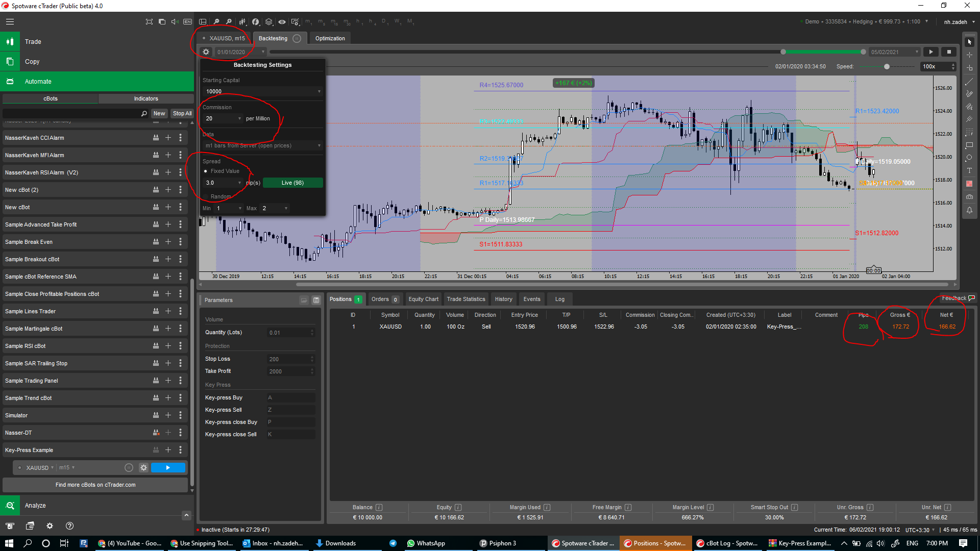Zoom out on the chart
This screenshot has height=551, width=980.
tap(216, 22)
